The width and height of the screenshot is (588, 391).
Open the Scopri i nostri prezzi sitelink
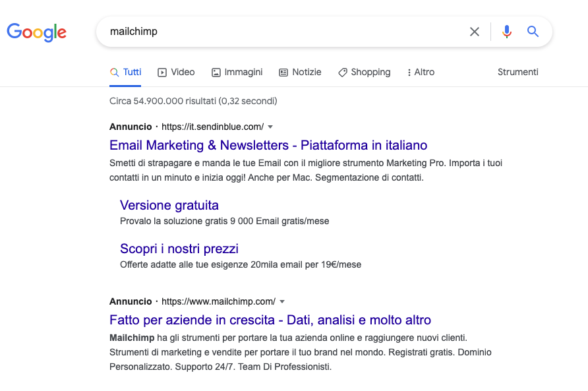click(179, 249)
